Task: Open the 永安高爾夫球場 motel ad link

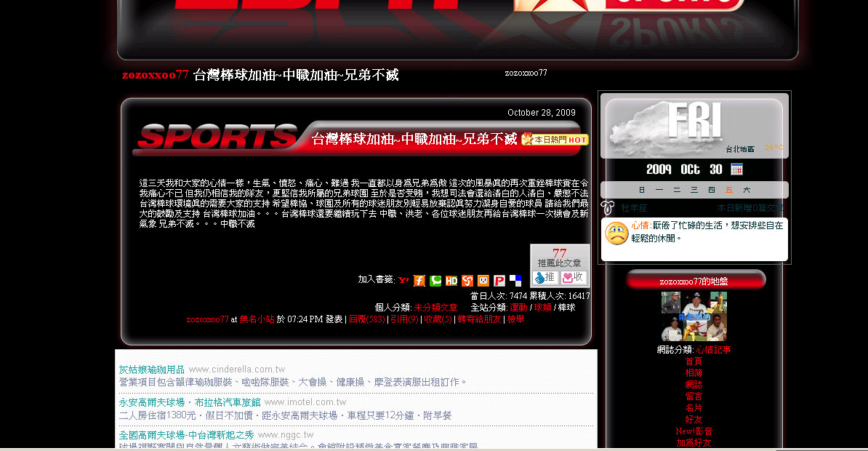Action: point(190,402)
